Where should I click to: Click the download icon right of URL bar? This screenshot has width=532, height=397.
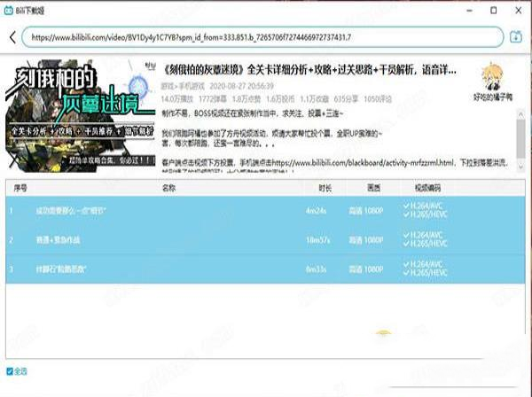point(517,37)
